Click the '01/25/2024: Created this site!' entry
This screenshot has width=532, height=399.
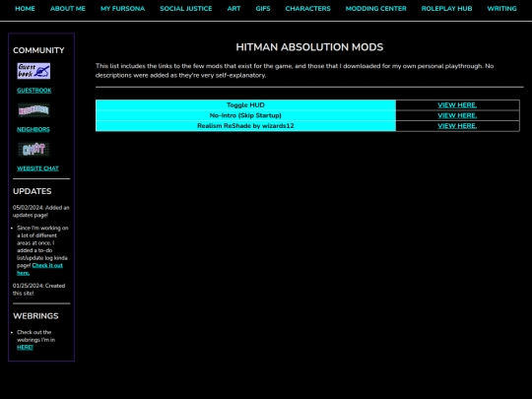tap(39, 290)
